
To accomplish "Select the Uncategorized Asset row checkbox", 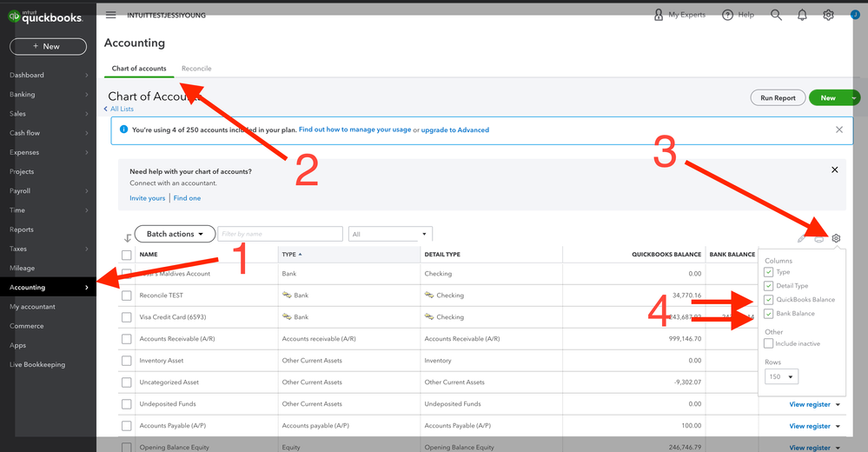I will coord(127,382).
